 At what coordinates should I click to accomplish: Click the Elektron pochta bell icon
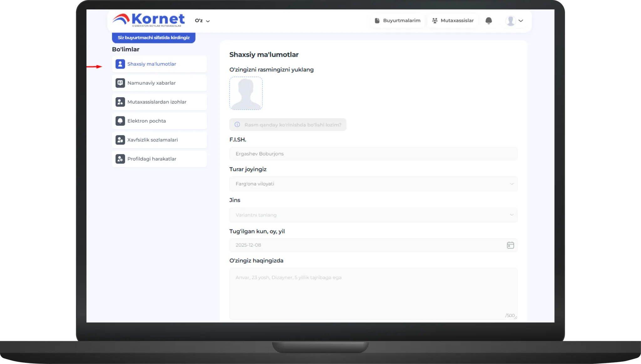[x=120, y=121]
